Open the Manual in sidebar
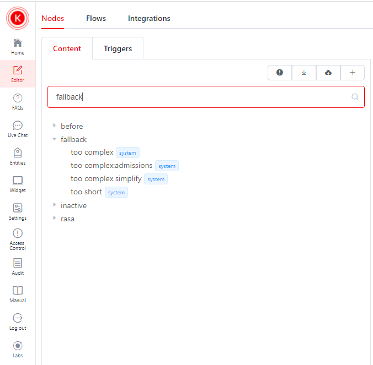Screen dimensions: 373x365 click(17, 294)
